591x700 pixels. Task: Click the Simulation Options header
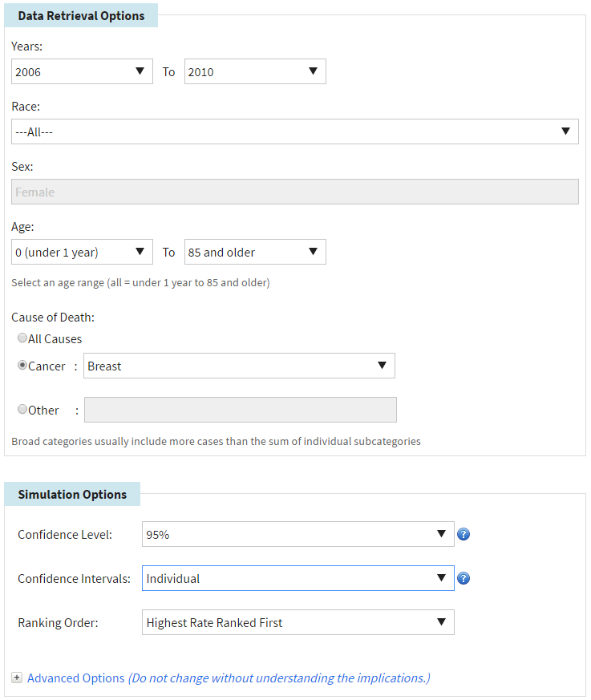click(72, 494)
